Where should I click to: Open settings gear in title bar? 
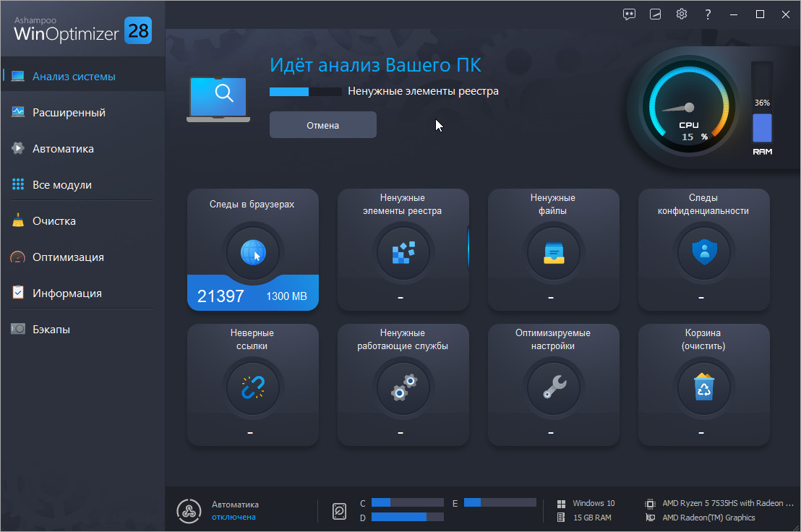coord(681,14)
